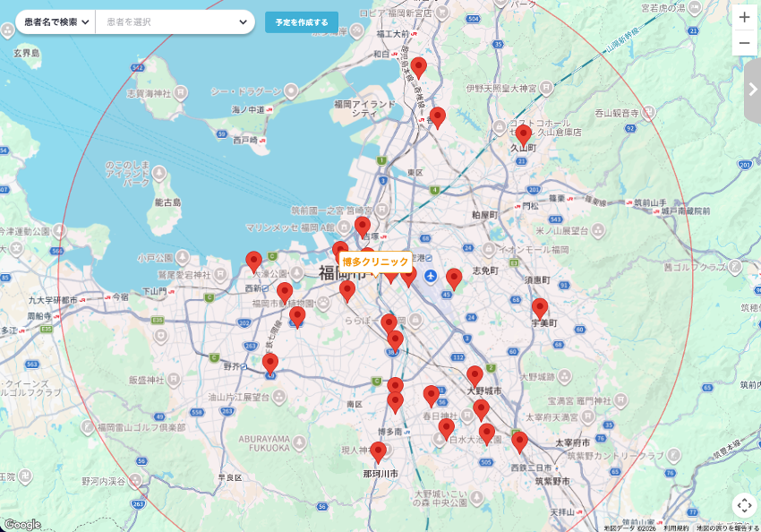
Task: Click the ABURAYAMA FUKUOKA marker
Action: (299, 442)
